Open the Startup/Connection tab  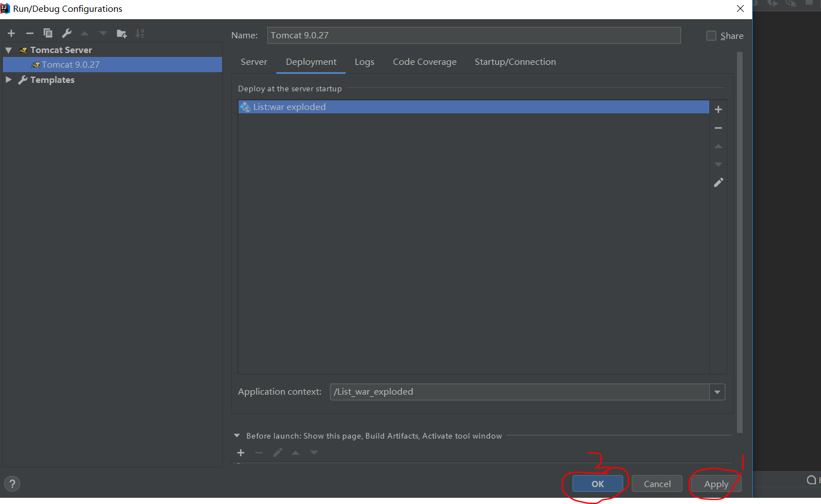(x=515, y=62)
